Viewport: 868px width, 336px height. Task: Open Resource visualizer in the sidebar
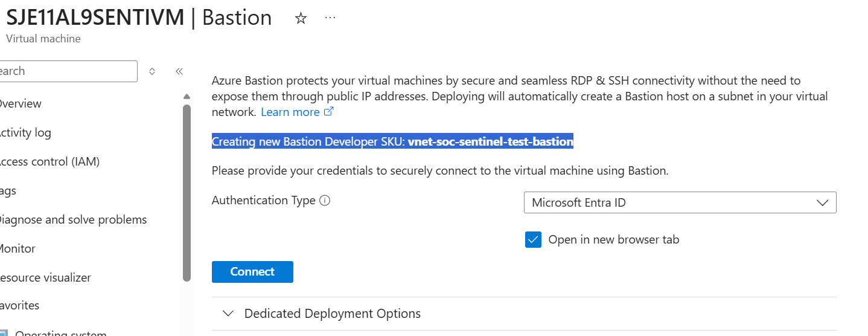pyautogui.click(x=45, y=278)
